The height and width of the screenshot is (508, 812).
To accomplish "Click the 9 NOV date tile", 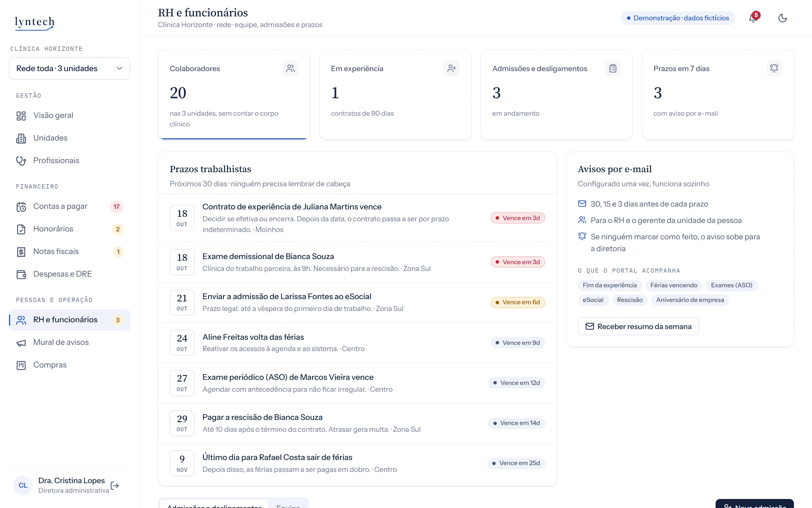I will pyautogui.click(x=182, y=463).
